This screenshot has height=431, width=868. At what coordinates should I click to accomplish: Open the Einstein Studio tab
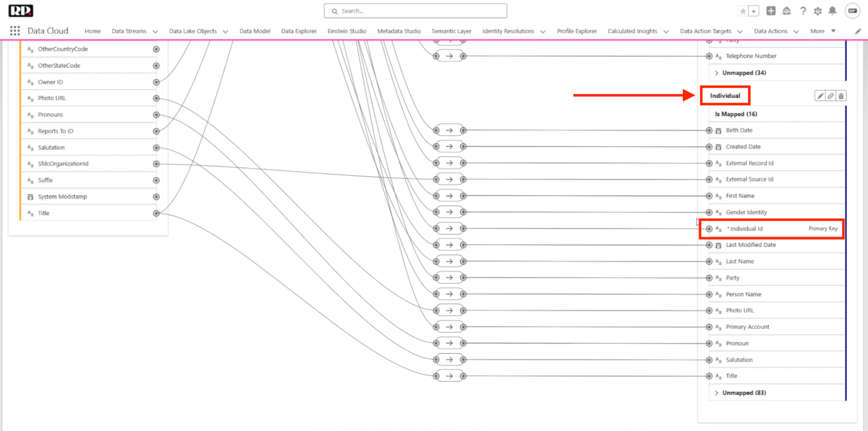pyautogui.click(x=347, y=31)
